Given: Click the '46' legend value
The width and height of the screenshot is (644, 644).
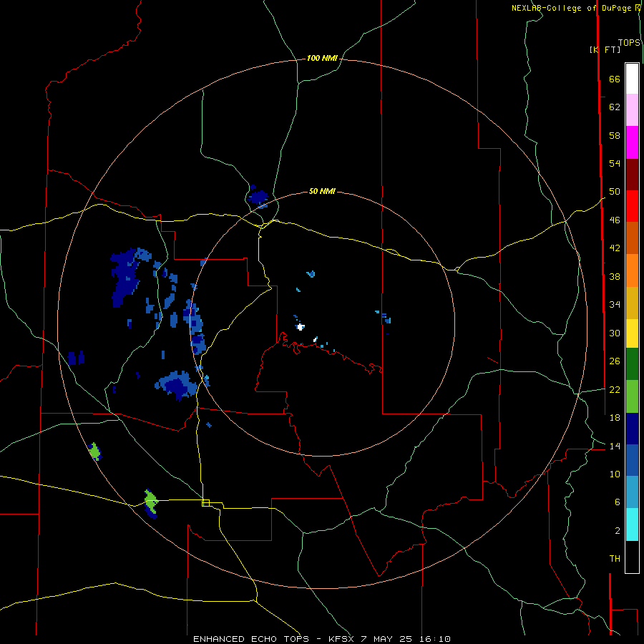Looking at the screenshot, I should [615, 220].
